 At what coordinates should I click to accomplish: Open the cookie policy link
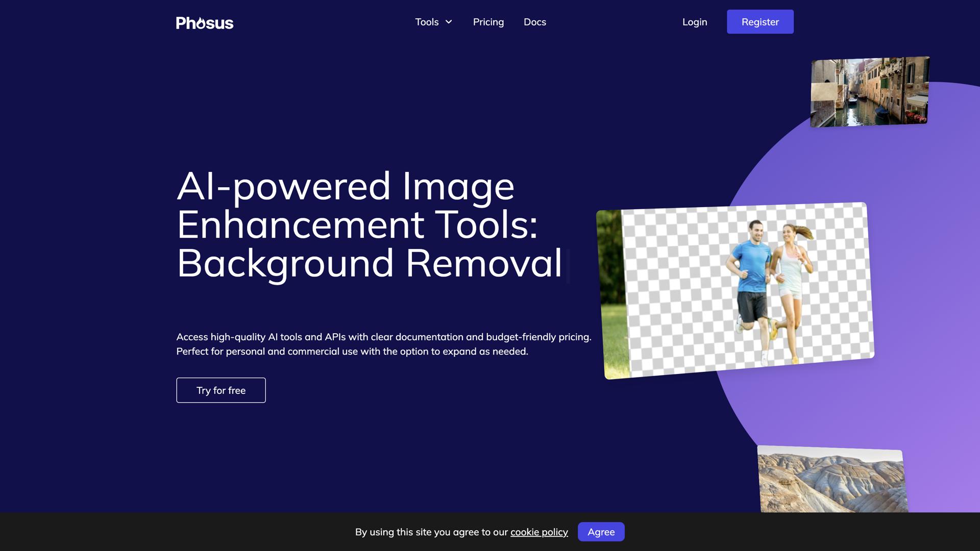coord(539,532)
